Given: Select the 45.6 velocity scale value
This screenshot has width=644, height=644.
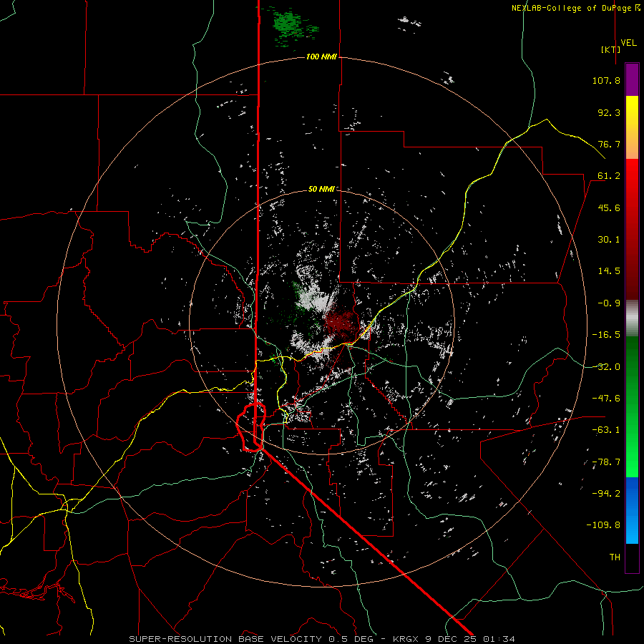Looking at the screenshot, I should click(609, 208).
